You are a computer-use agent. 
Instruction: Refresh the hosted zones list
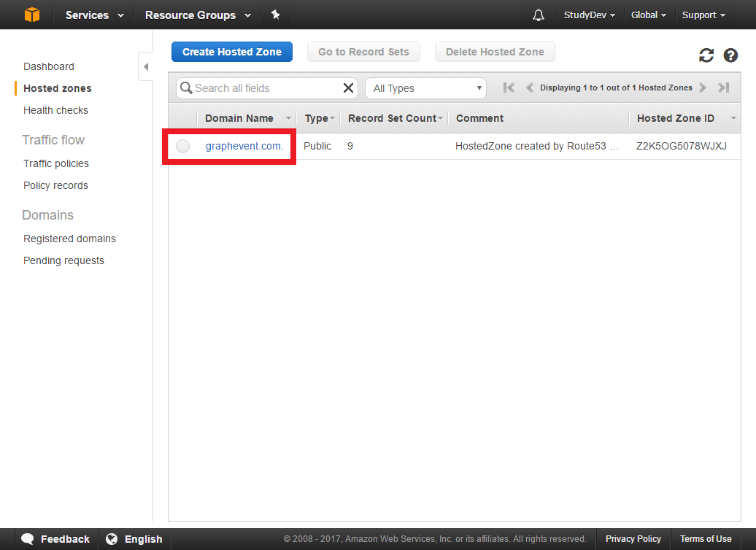point(706,55)
